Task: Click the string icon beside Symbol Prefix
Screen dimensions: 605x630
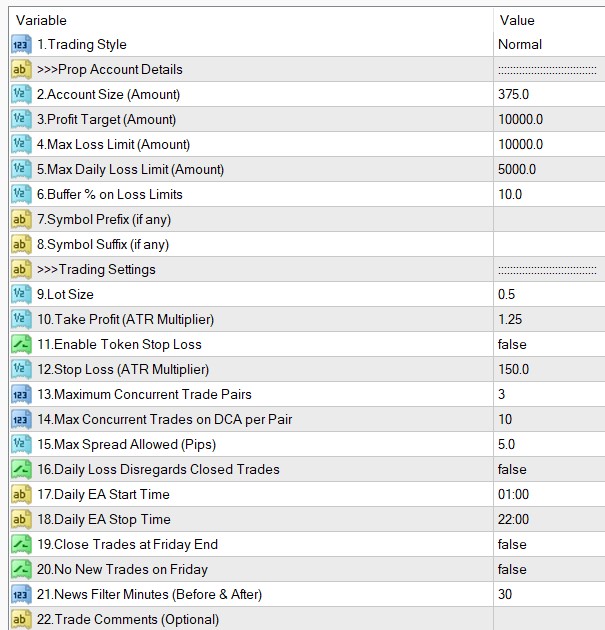Action: pyautogui.click(x=21, y=219)
